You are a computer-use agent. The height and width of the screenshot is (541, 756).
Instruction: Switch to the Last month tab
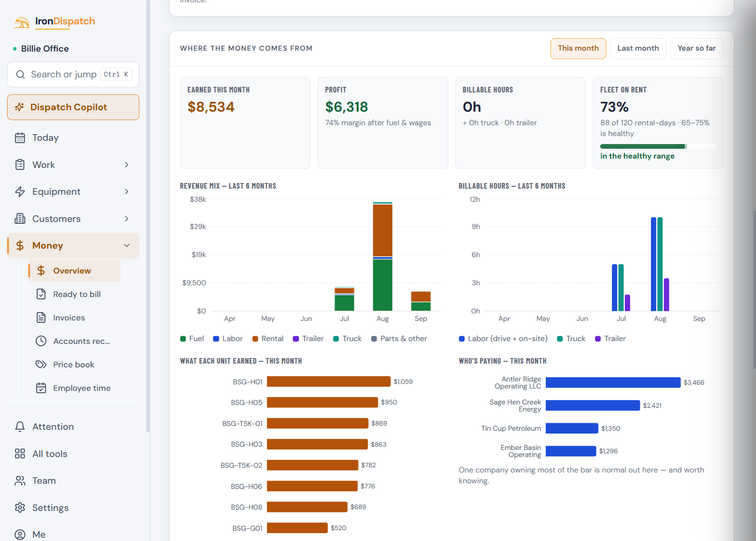pyautogui.click(x=638, y=48)
